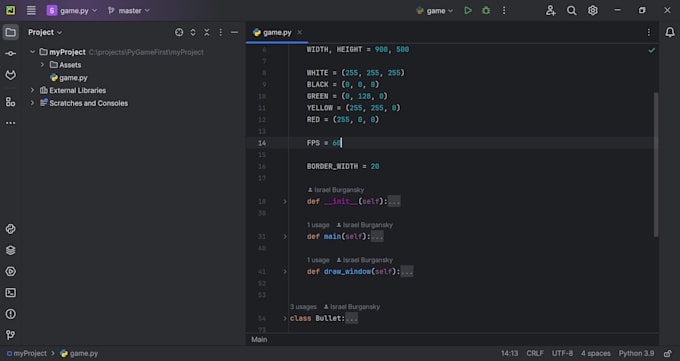680x361 pixels.
Task: Click Main breadcrumb below editor
Action: [x=259, y=340]
